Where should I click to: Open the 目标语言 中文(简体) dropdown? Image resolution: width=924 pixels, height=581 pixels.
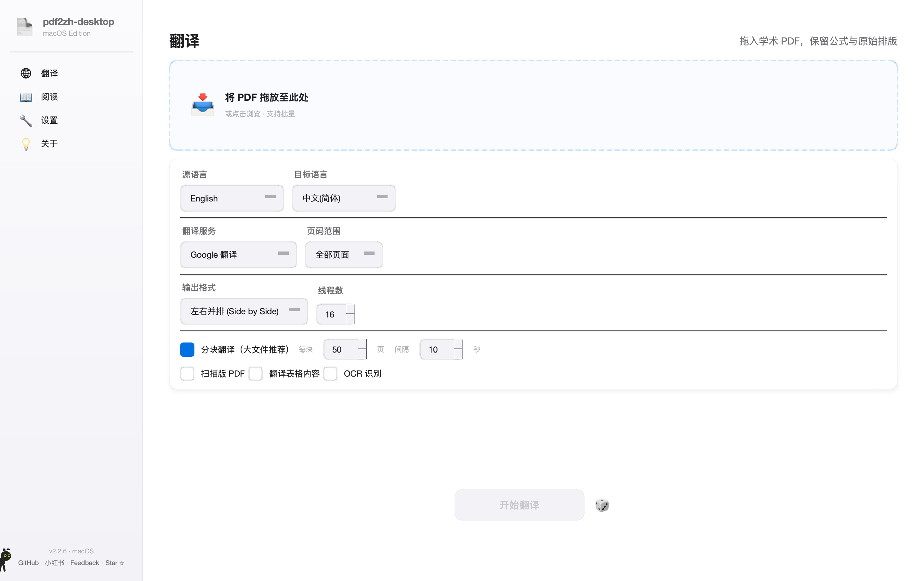pos(344,198)
